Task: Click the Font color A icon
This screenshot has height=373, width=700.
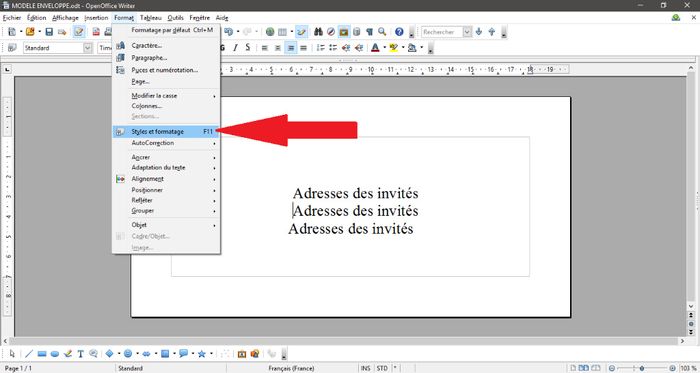Action: [375, 48]
